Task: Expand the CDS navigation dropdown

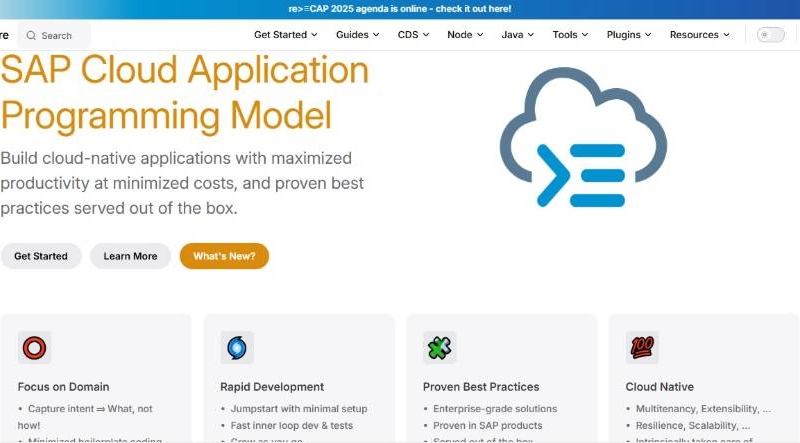Action: tap(413, 35)
